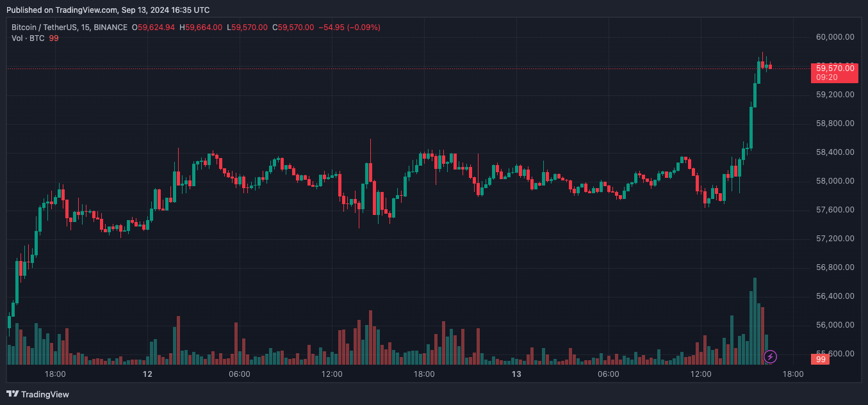
Task: Click the 57,200.00 price axis label
Action: (x=835, y=239)
